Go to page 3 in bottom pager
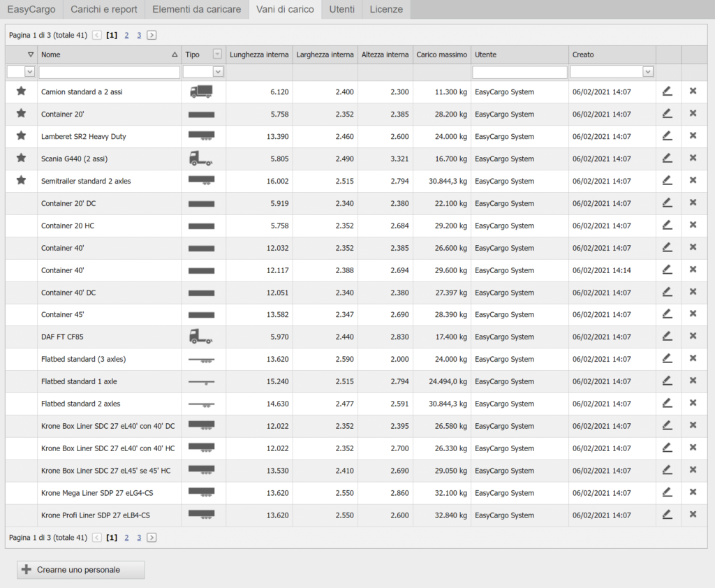 (139, 537)
